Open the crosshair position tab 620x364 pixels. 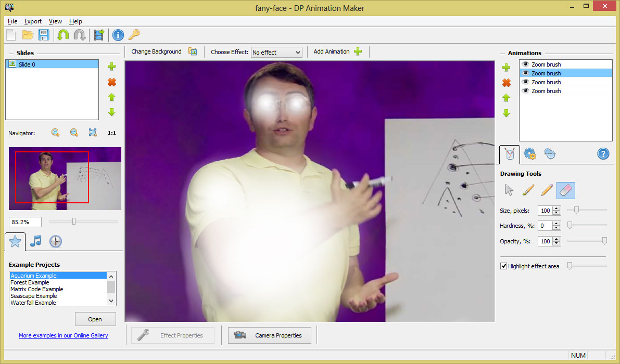550,153
